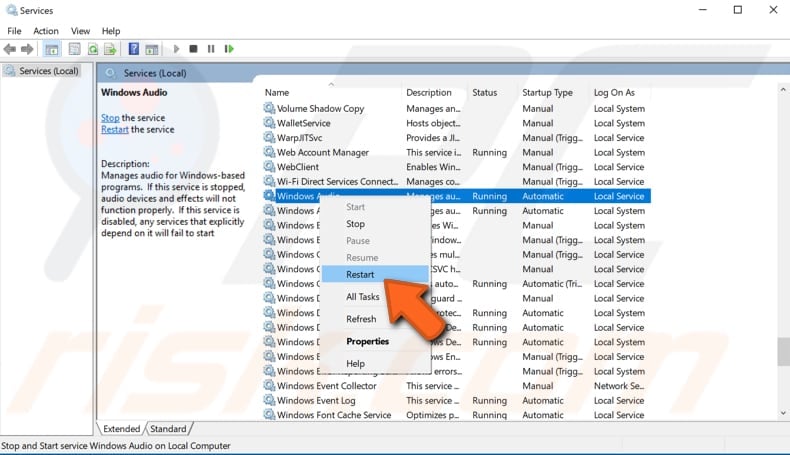Click the Pause Service toolbar icon

pos(211,49)
